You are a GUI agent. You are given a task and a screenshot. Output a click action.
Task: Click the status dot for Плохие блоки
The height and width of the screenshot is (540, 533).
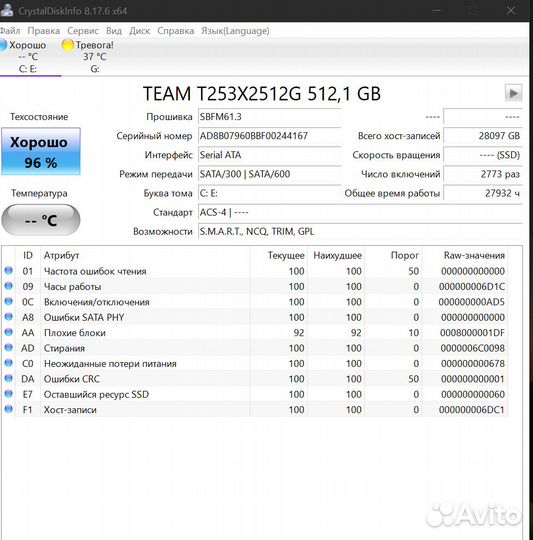(9, 332)
